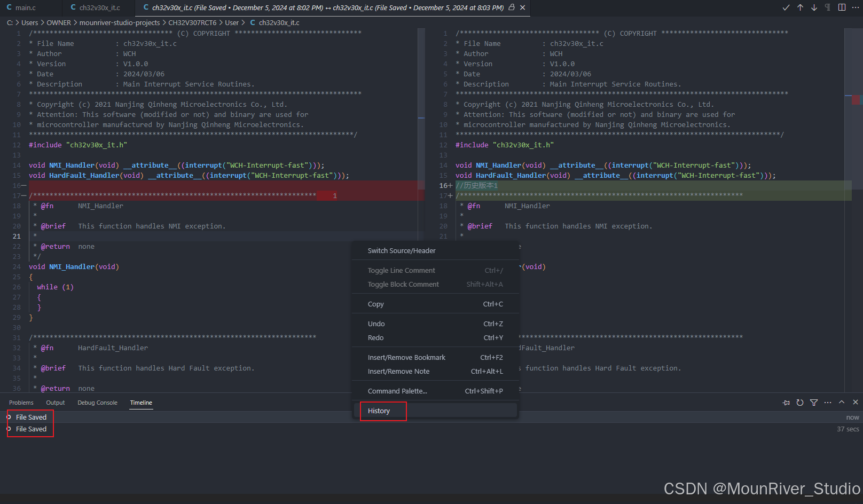The height and width of the screenshot is (504, 863).
Task: Refresh the Timeline panel
Action: (800, 403)
